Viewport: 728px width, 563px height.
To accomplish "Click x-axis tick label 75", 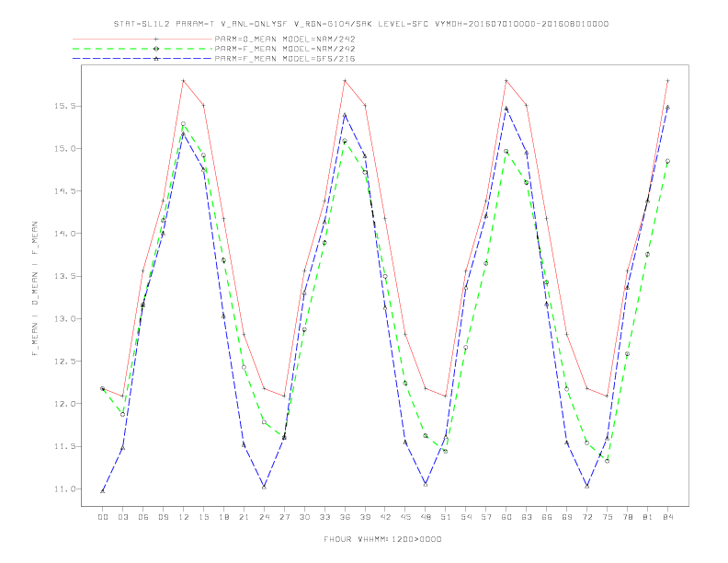I will point(608,517).
